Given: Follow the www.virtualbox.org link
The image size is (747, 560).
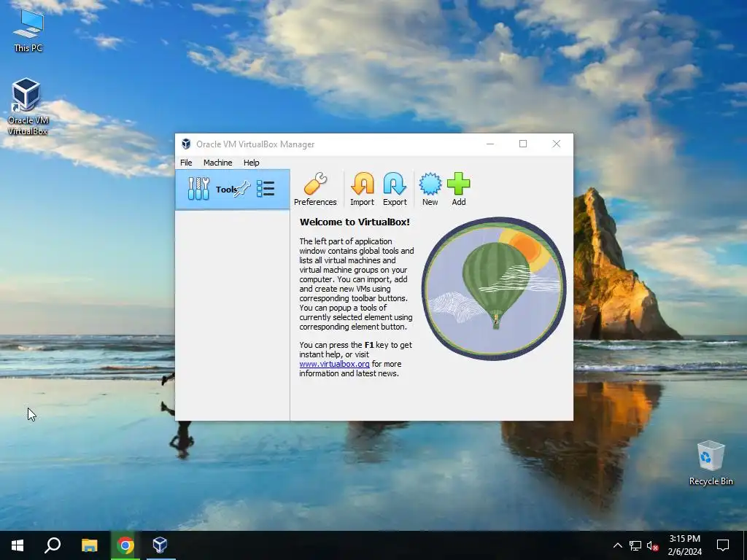Looking at the screenshot, I should pos(334,364).
